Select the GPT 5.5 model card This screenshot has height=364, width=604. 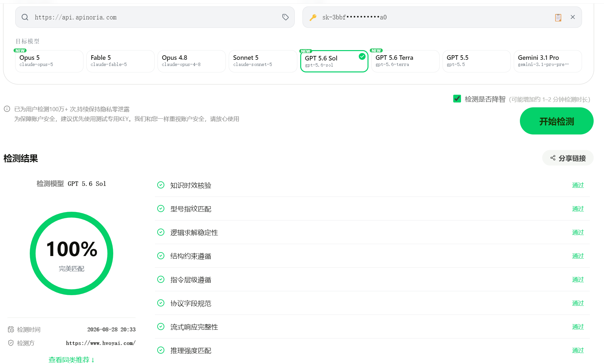pos(477,61)
